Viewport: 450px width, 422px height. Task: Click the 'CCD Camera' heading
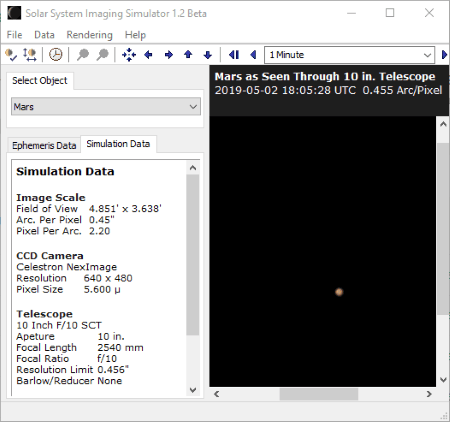pyautogui.click(x=50, y=256)
